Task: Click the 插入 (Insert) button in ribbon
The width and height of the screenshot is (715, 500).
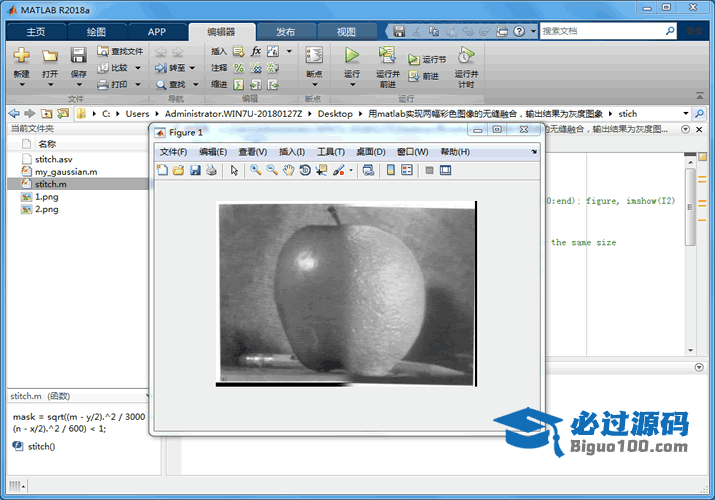Action: pyautogui.click(x=219, y=52)
